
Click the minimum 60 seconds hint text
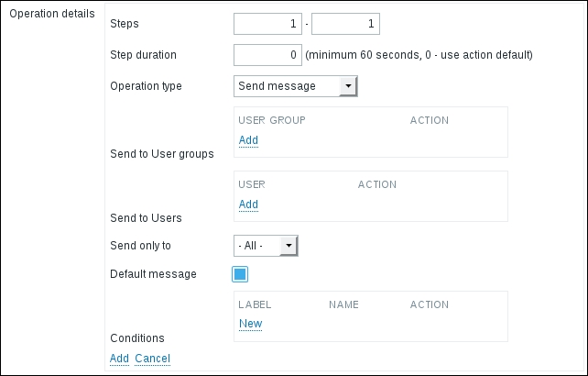pos(419,55)
